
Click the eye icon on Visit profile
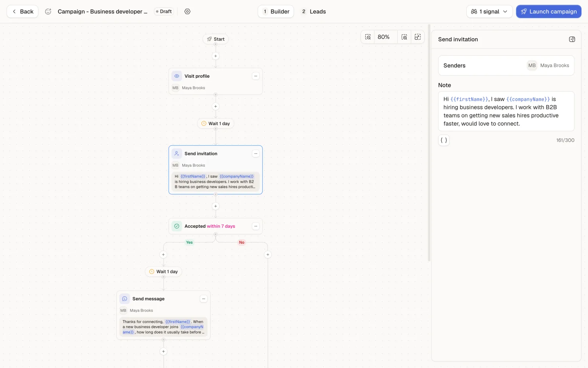coord(177,76)
